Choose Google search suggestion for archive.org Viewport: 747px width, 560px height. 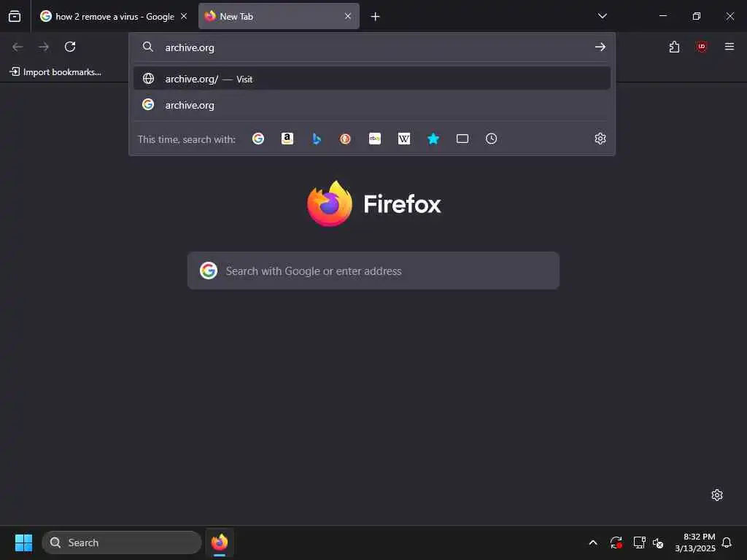[371, 105]
